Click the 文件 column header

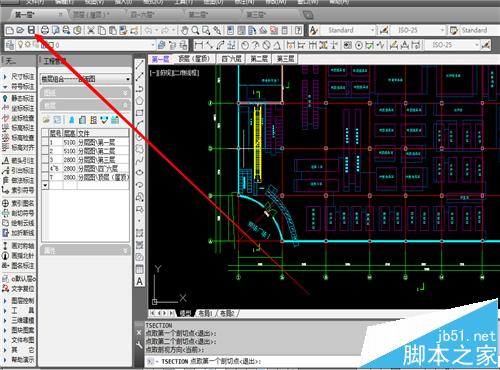pos(103,134)
